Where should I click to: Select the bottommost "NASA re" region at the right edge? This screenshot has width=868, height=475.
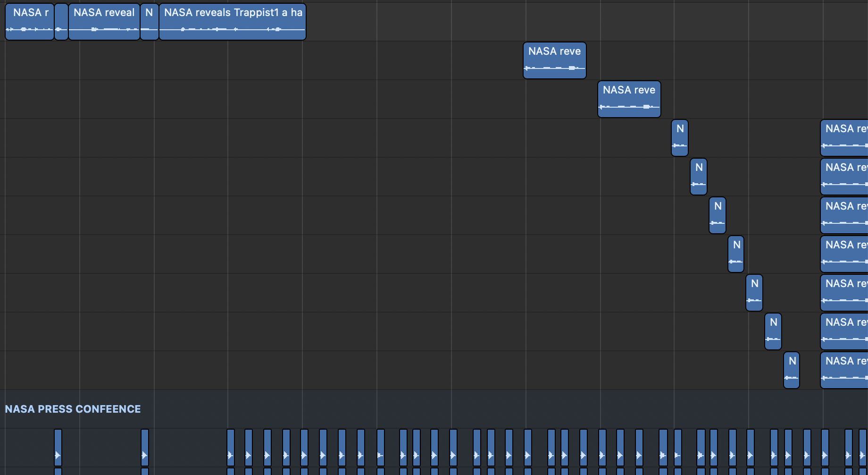pyautogui.click(x=844, y=370)
